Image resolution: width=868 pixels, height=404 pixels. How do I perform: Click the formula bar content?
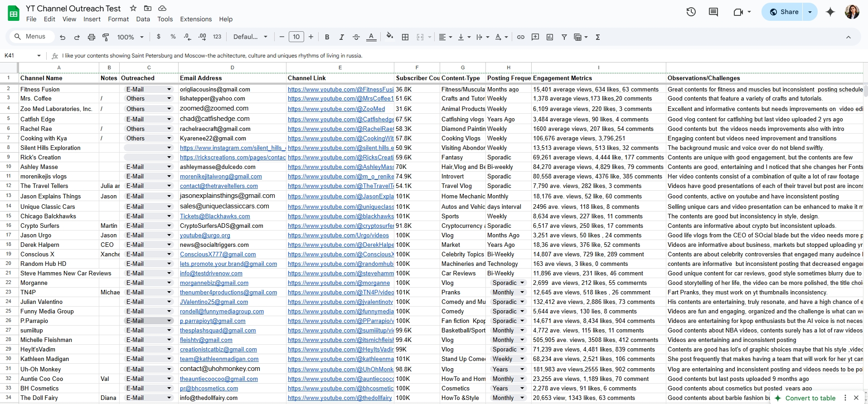pos(212,56)
